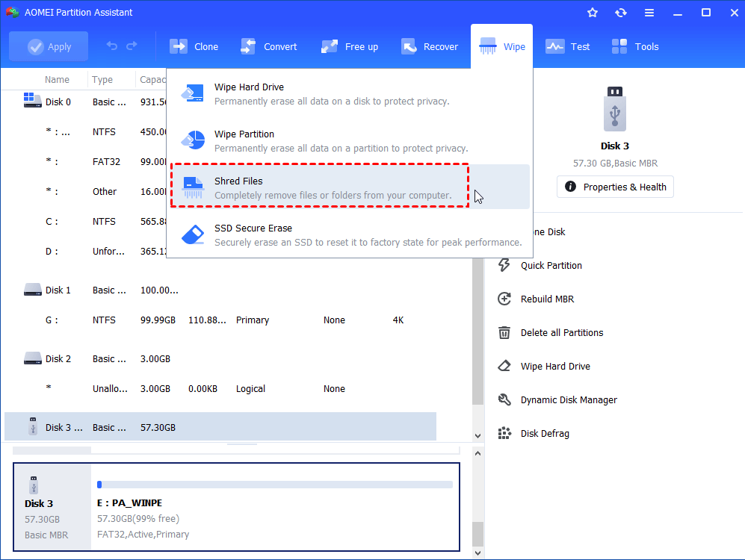745x560 pixels.
Task: Select the Disk 2 row
Action: click(x=220, y=359)
